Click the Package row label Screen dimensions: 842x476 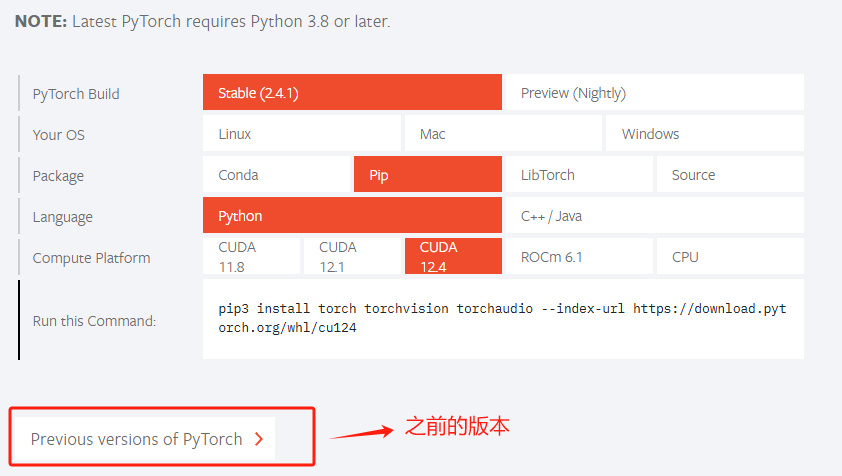pyautogui.click(x=58, y=176)
